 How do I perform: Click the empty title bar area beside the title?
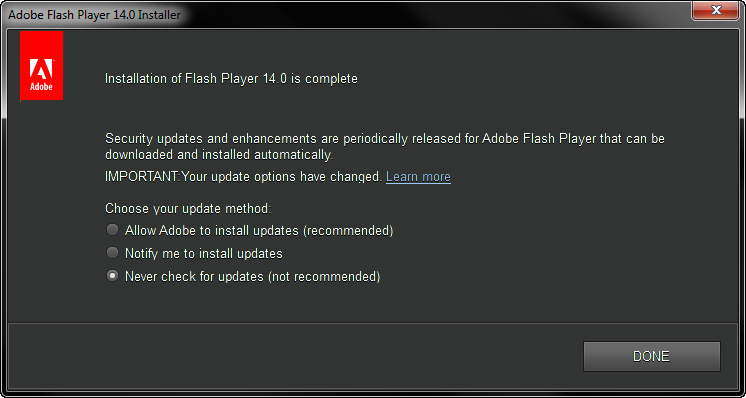(428, 14)
